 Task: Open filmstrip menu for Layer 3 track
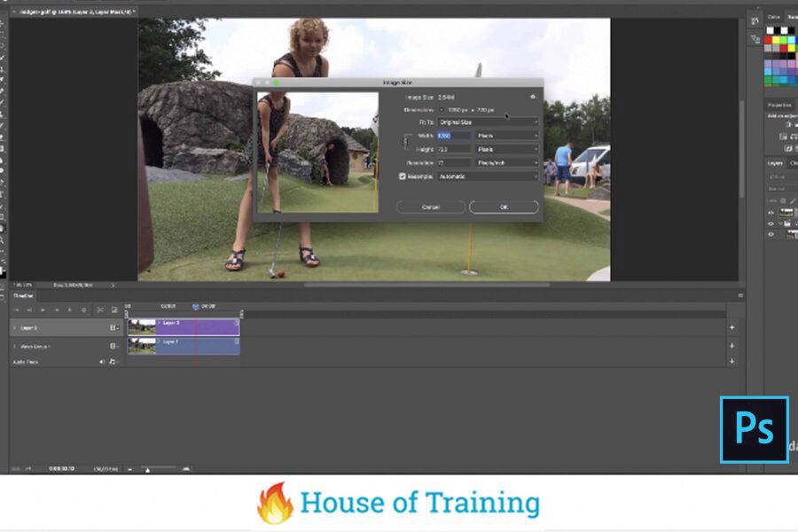(x=114, y=328)
